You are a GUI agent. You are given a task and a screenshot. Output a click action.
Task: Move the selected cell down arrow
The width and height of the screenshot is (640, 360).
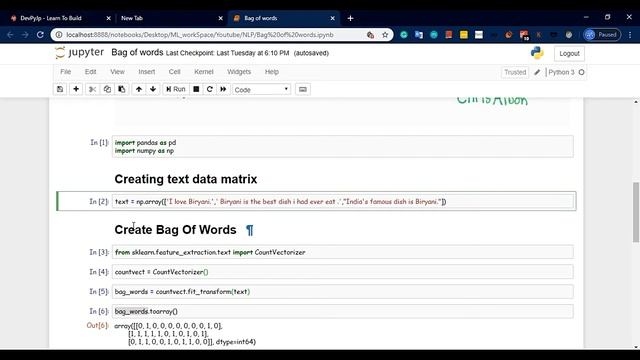tap(153, 89)
